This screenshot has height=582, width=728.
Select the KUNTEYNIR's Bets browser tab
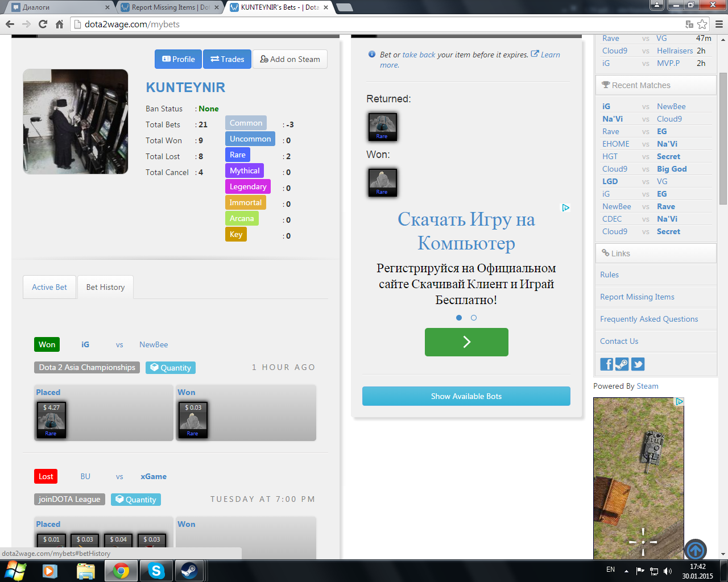(x=279, y=7)
